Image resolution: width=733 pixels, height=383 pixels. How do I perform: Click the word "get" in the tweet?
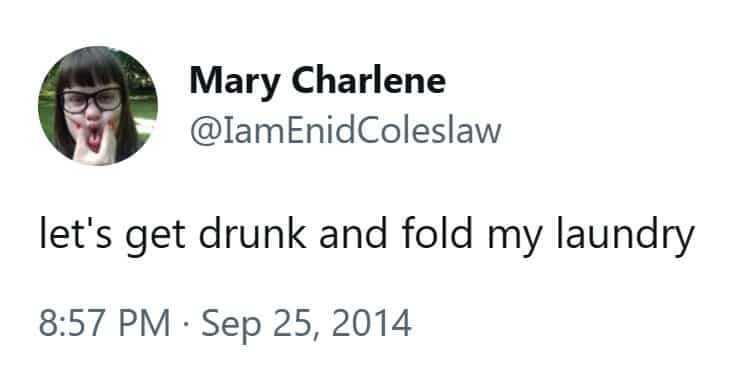click(155, 237)
